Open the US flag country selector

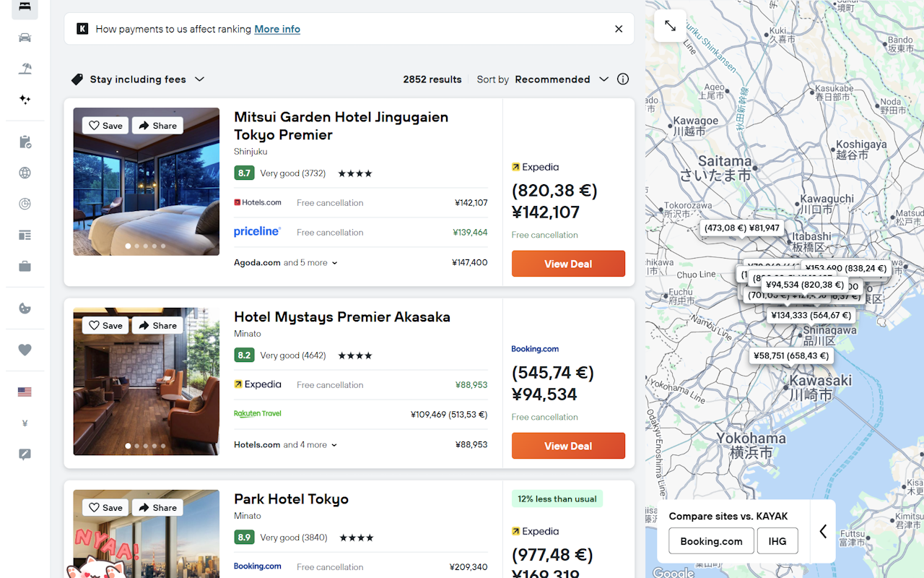(x=25, y=392)
